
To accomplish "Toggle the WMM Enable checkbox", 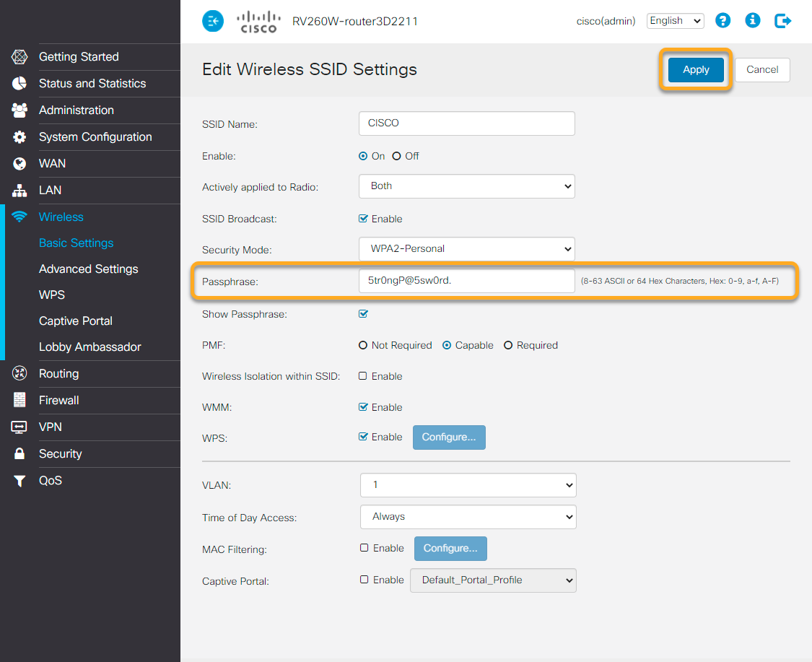I will pos(363,407).
